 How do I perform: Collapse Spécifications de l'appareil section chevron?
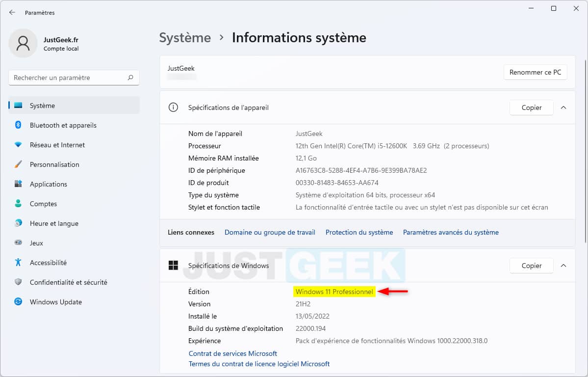point(563,108)
